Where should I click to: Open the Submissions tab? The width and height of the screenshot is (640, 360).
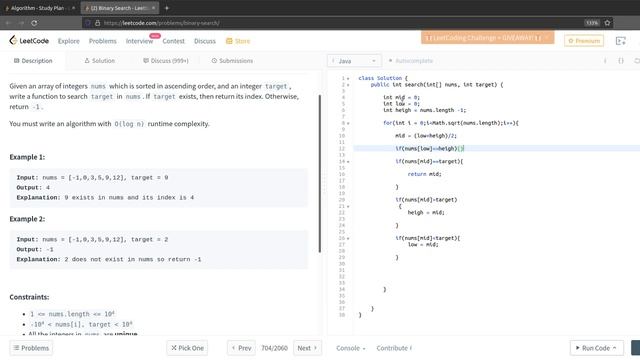coord(232,61)
